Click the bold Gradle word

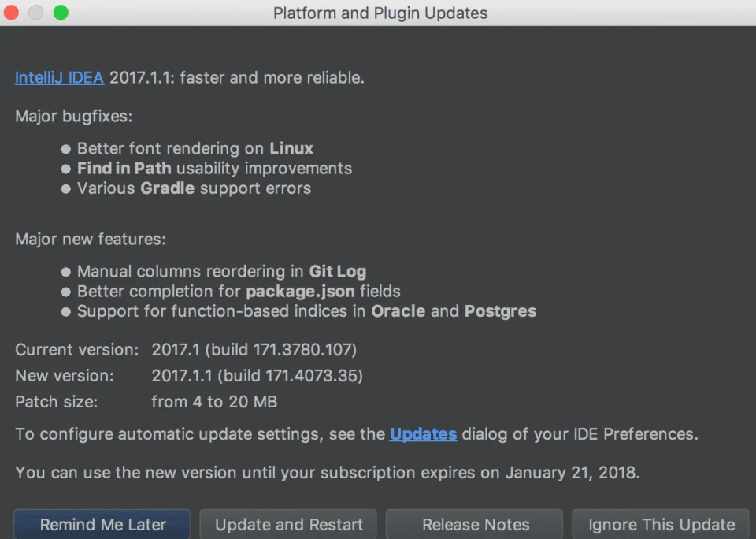[167, 188]
